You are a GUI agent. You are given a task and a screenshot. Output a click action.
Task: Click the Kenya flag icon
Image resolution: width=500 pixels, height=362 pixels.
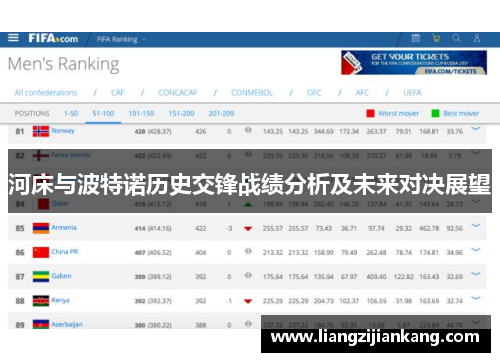click(41, 301)
